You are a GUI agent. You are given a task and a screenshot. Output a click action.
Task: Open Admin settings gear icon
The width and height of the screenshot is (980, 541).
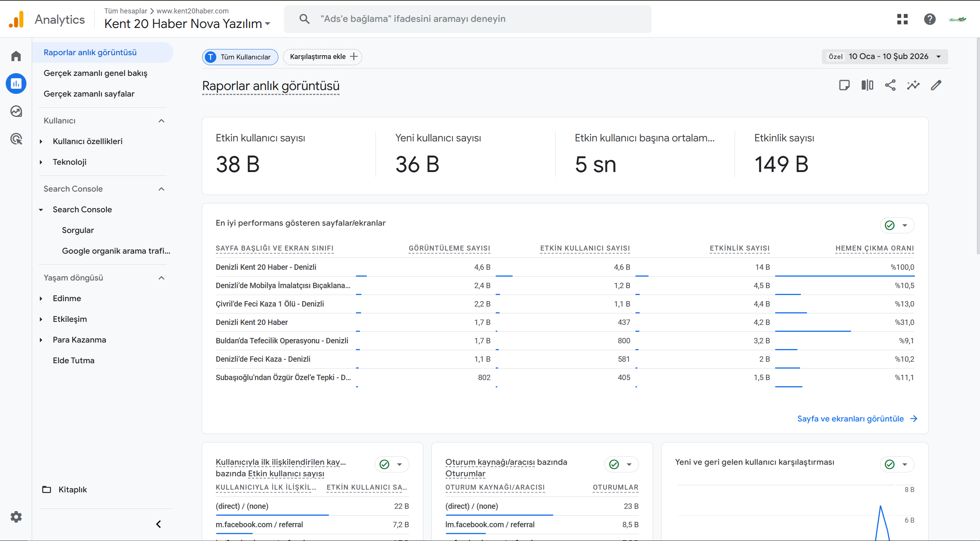click(16, 517)
